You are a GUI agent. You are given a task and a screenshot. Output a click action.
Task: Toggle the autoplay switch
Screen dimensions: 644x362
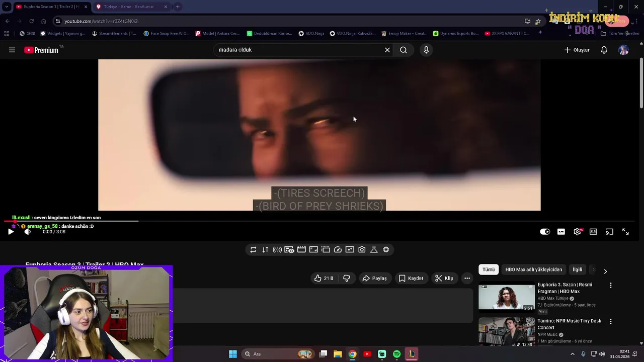coord(545,232)
